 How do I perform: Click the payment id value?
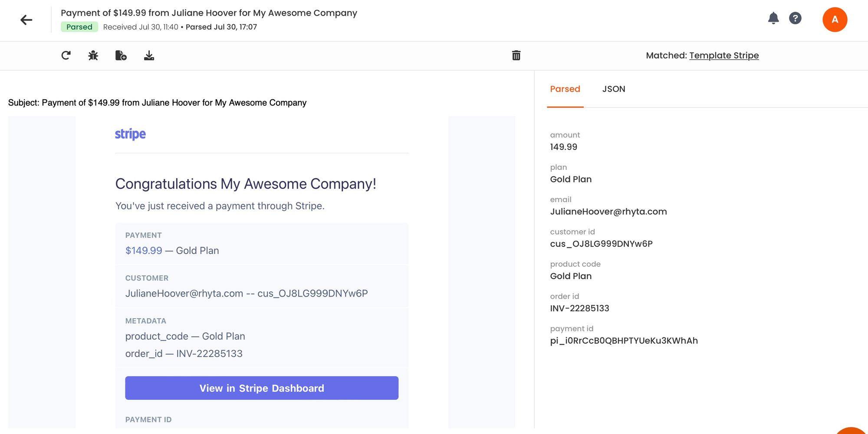tap(624, 341)
